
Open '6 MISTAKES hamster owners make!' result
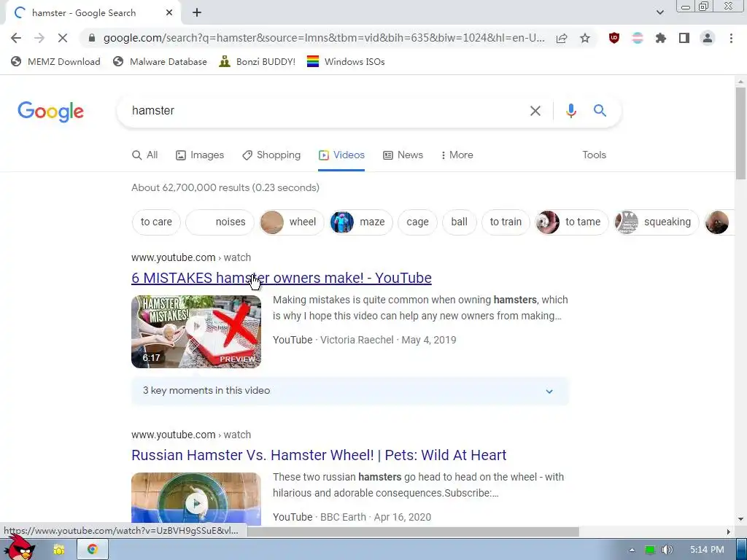point(282,278)
